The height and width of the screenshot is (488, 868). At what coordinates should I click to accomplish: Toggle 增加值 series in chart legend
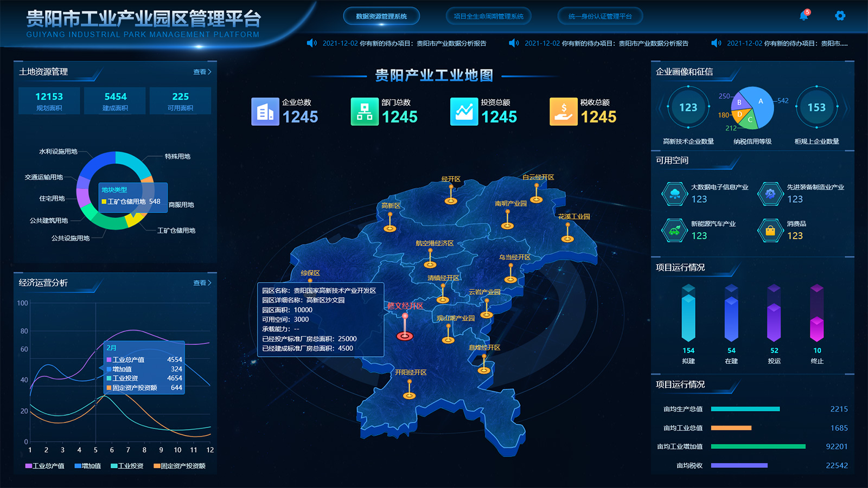[87, 466]
